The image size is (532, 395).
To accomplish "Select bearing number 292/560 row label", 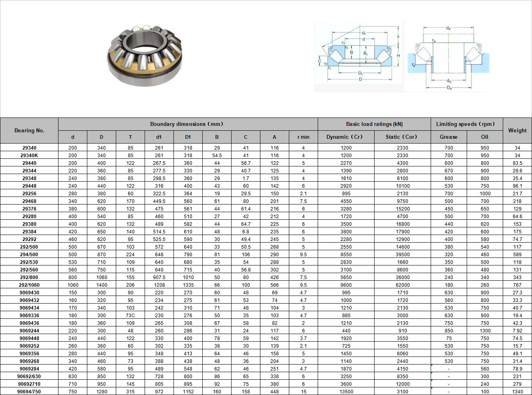I will coord(29,270).
